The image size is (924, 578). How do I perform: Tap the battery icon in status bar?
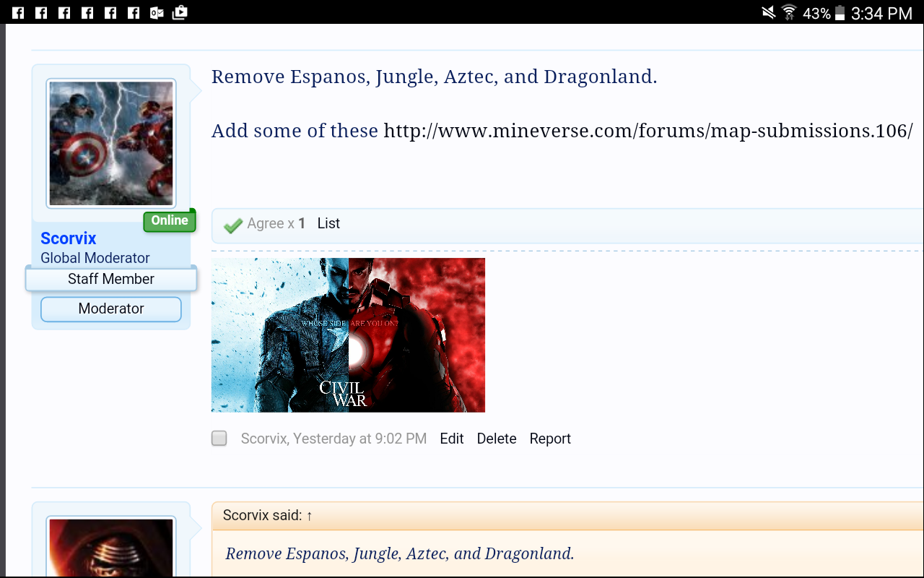point(840,12)
